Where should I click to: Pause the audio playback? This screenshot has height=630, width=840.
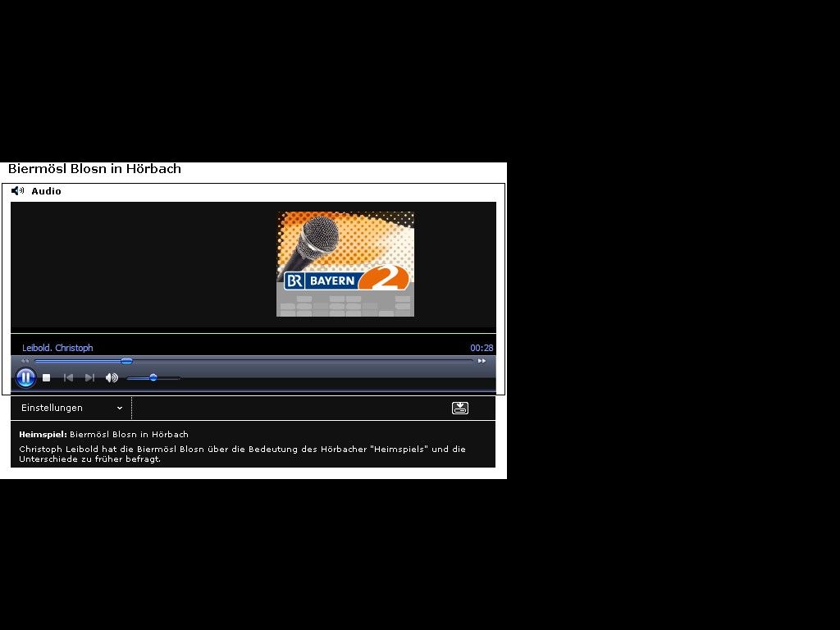(25, 377)
